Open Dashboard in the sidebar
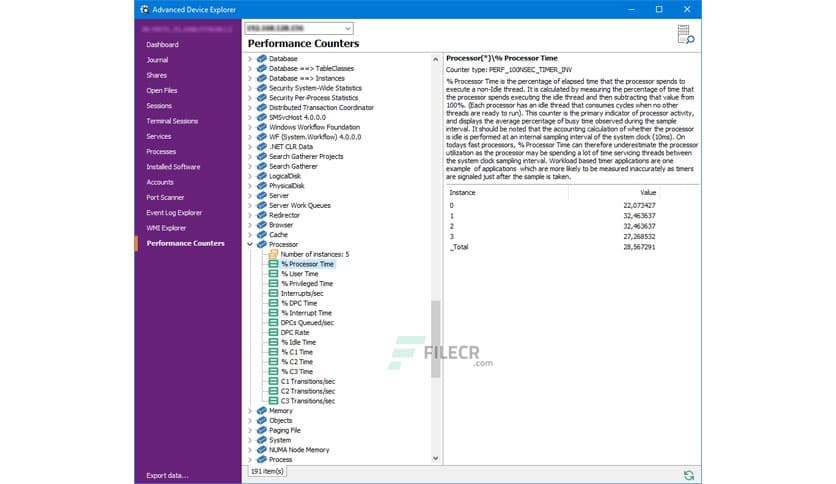Screen dimensions: 836x484 (x=162, y=45)
